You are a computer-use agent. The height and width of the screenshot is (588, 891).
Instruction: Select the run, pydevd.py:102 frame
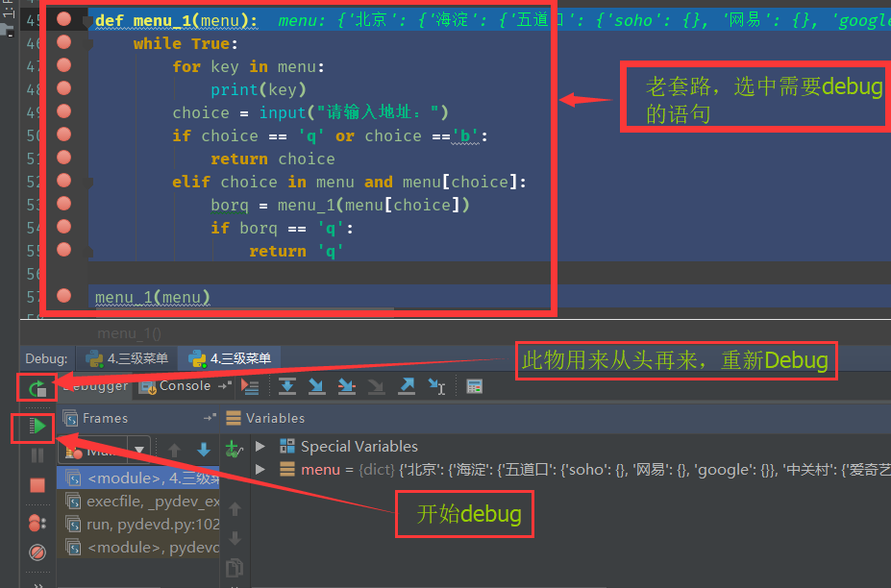138,525
